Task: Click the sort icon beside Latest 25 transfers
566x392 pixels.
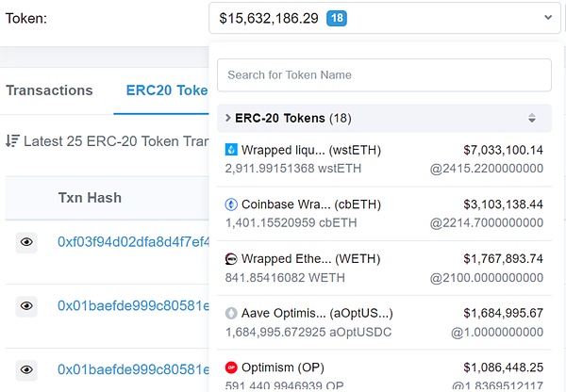Action: tap(12, 141)
